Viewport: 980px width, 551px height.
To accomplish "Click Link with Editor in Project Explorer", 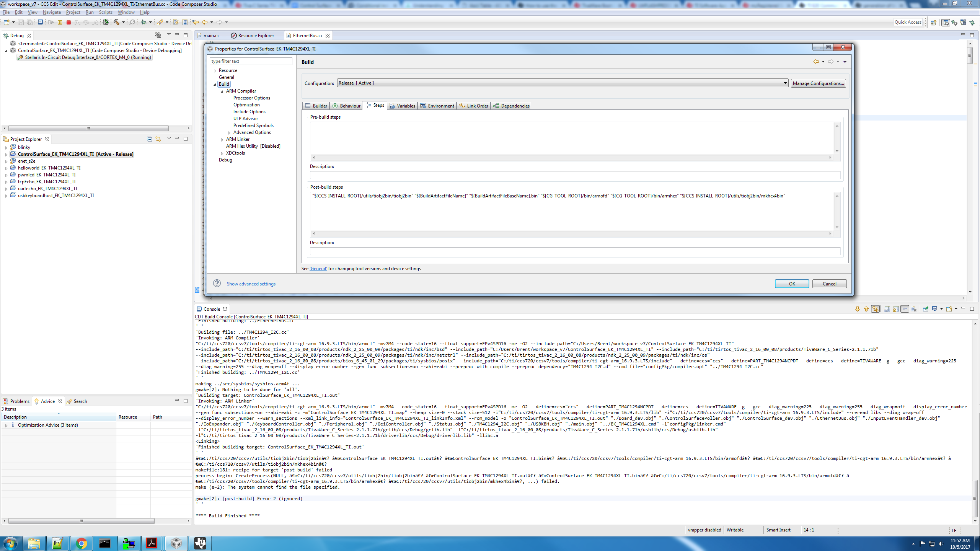I will 158,139.
